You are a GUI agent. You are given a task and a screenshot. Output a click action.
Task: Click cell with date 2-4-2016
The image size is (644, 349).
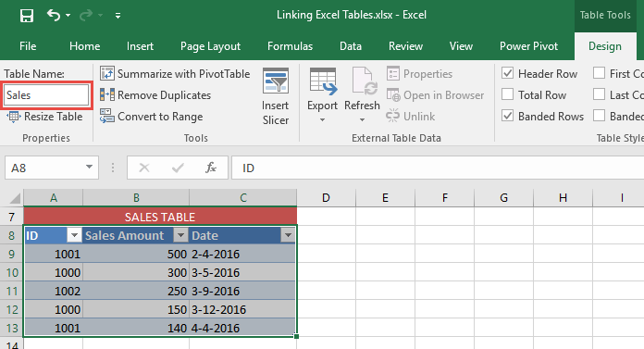point(242,254)
